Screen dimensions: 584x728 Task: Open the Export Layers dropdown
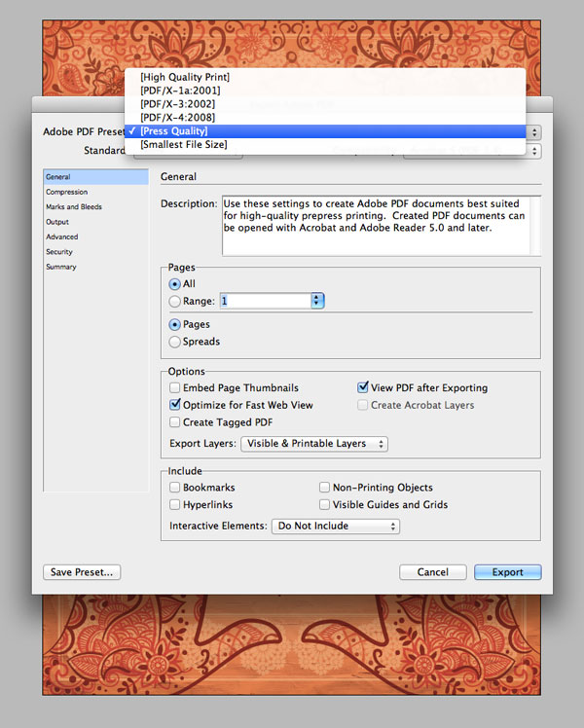coord(314,444)
